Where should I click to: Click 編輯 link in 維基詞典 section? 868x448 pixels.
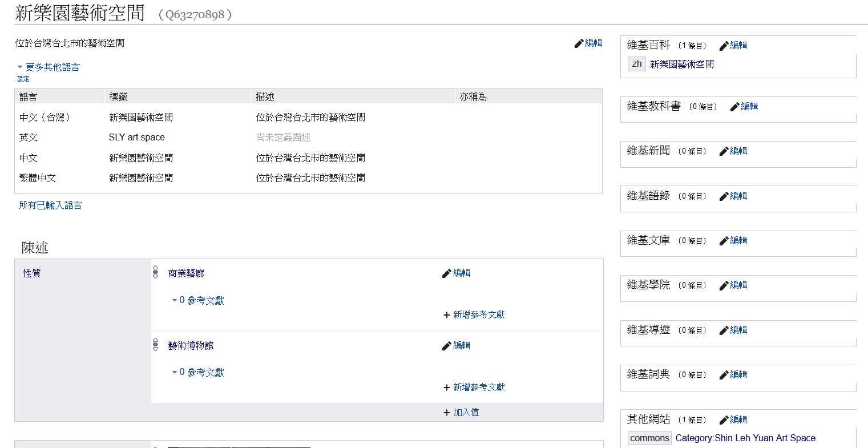[x=738, y=375]
